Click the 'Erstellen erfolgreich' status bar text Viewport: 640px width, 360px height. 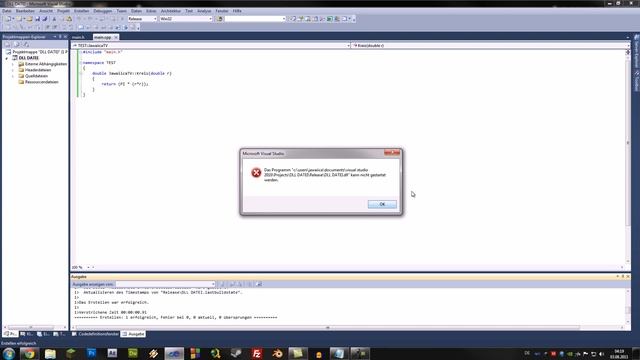(19, 343)
